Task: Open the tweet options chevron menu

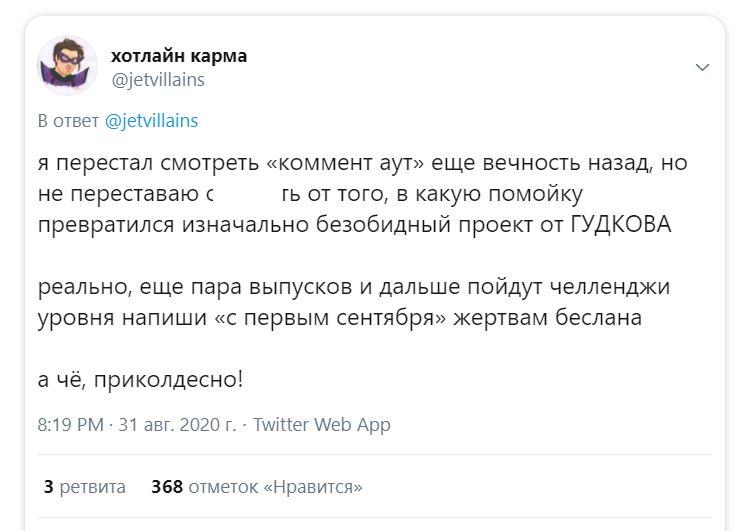Action: 702,67
